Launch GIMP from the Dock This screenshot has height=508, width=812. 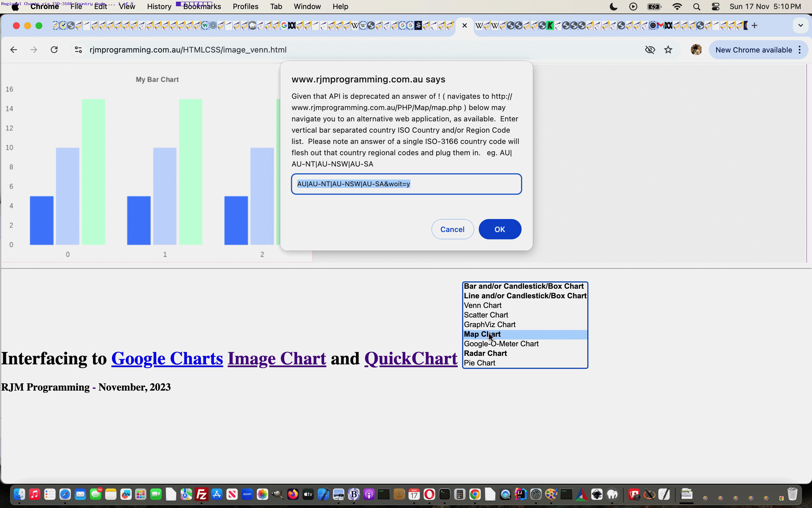(x=277, y=494)
